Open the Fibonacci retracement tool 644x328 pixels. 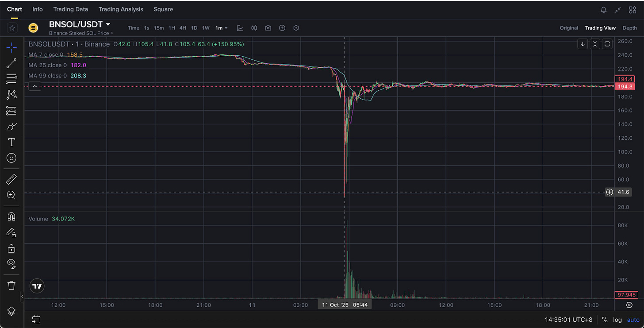[x=12, y=79]
